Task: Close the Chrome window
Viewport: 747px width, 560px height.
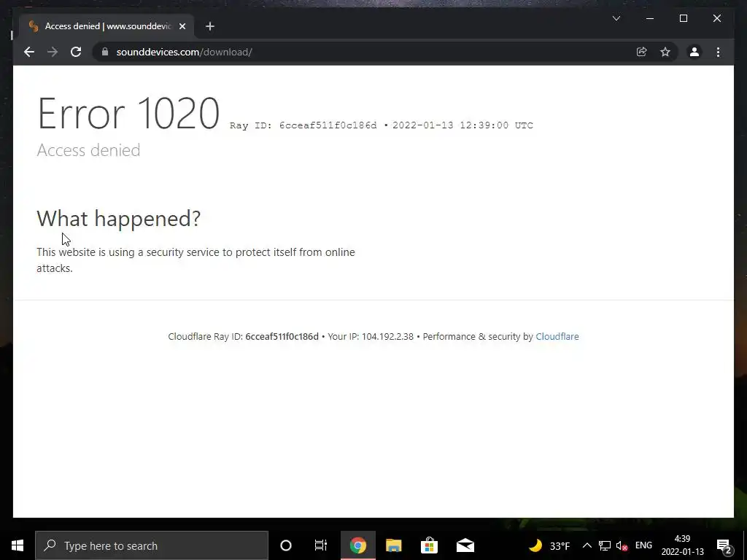Action: (717, 18)
